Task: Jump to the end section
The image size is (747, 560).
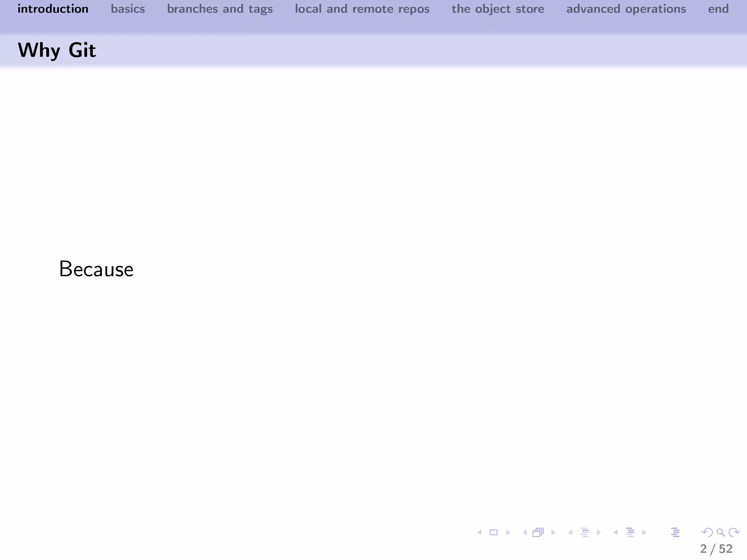Action: click(718, 9)
